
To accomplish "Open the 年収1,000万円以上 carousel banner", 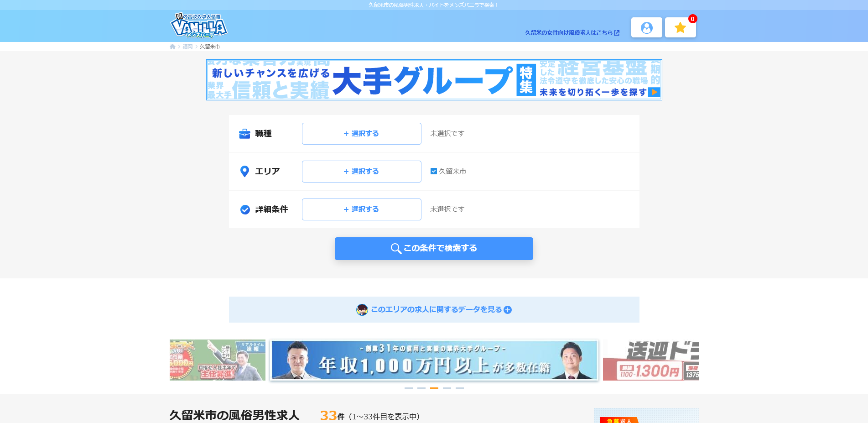I will click(x=434, y=360).
